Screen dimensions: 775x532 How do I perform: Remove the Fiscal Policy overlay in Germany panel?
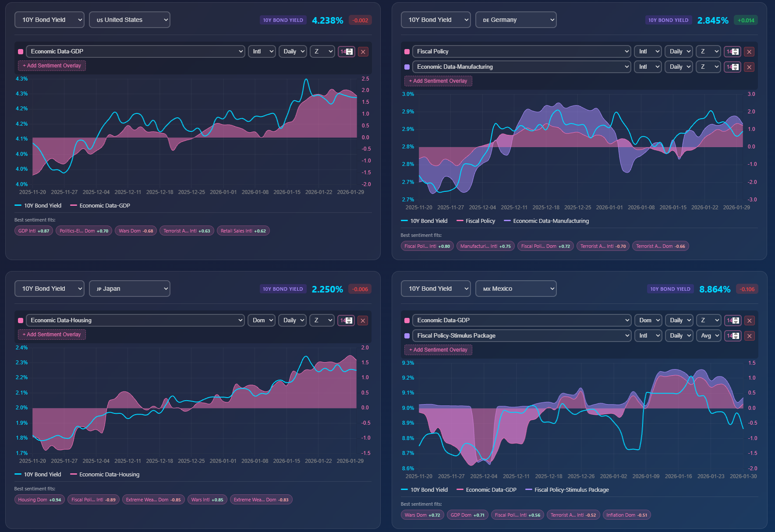point(750,51)
